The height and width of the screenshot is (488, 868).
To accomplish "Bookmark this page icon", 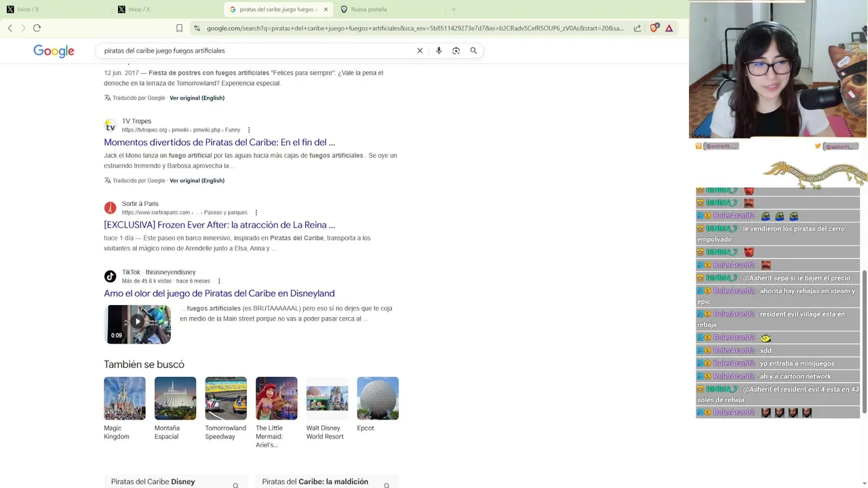I will click(x=179, y=28).
